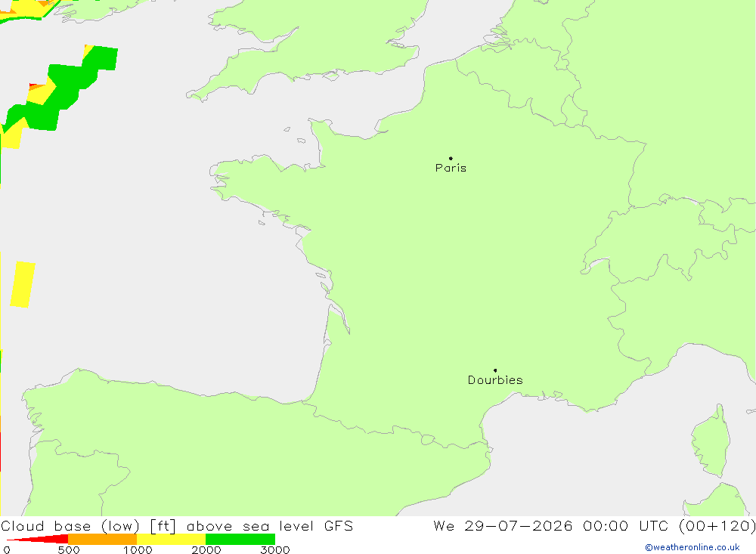
Task: Click the legend value 2000
Action: tap(206, 549)
